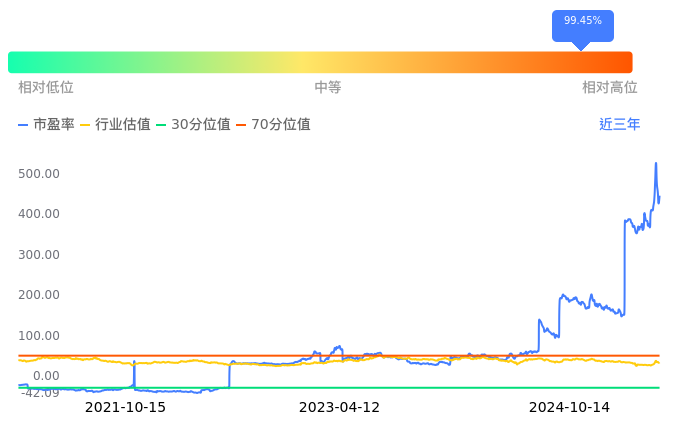Click the 2021-10-15 date on the x-axis
Image resolution: width=686 pixels, height=442 pixels.
tap(125, 408)
